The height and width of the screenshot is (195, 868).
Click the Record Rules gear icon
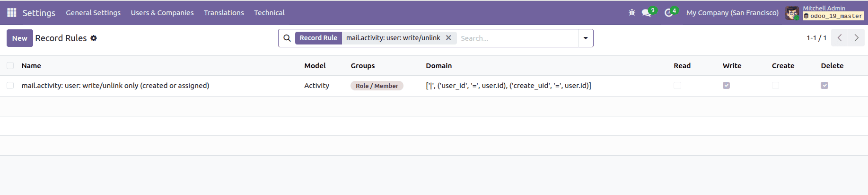pos(94,38)
